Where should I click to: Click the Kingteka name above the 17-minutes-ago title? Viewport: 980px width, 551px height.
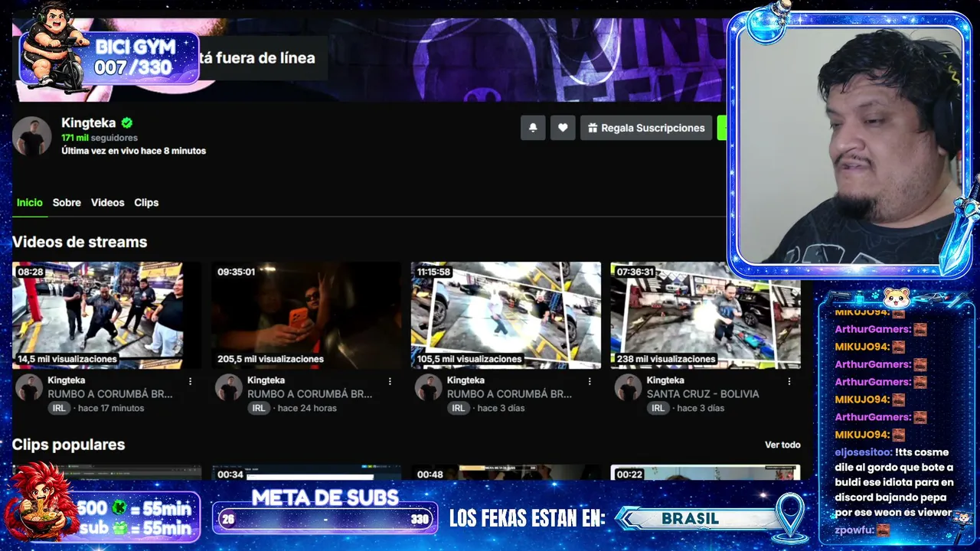67,380
